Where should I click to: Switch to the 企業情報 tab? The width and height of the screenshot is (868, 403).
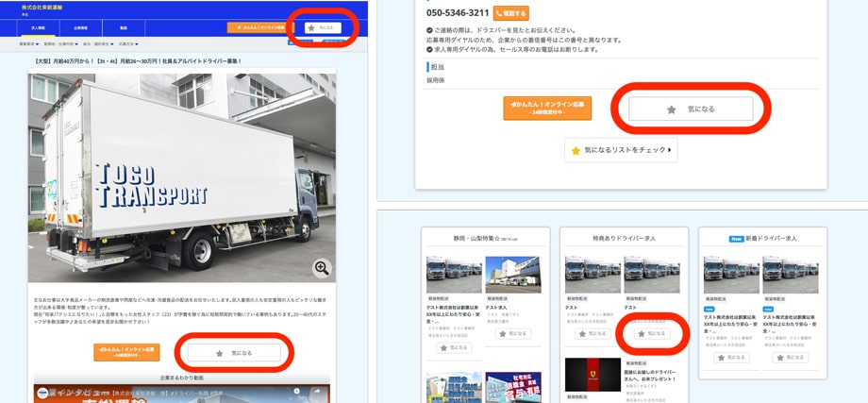[79, 27]
